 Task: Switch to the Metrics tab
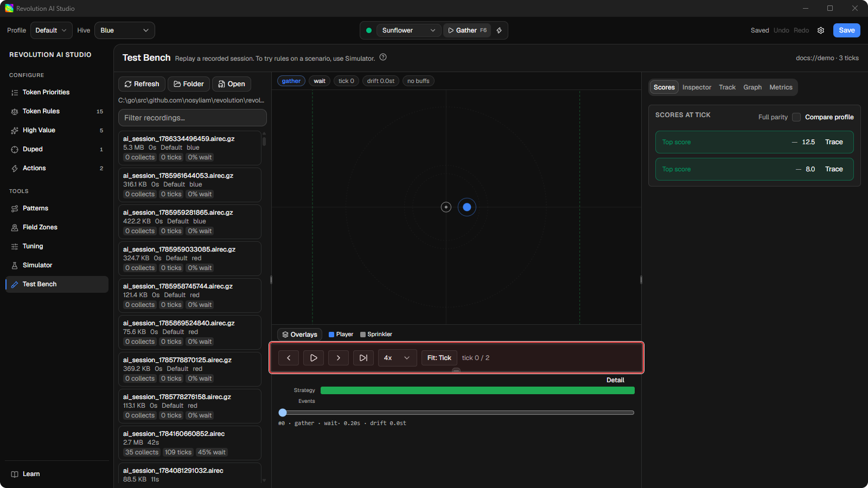pyautogui.click(x=781, y=87)
